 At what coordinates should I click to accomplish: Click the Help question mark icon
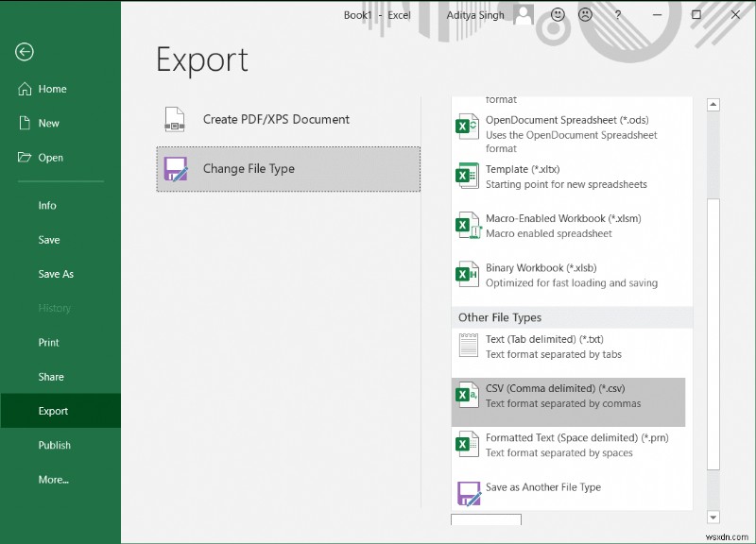click(617, 15)
